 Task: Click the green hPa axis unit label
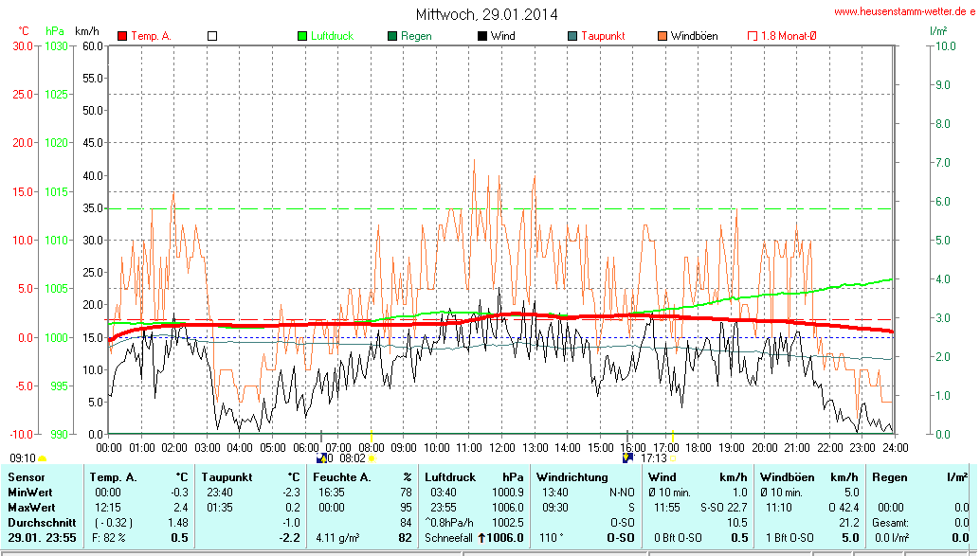coord(55,31)
